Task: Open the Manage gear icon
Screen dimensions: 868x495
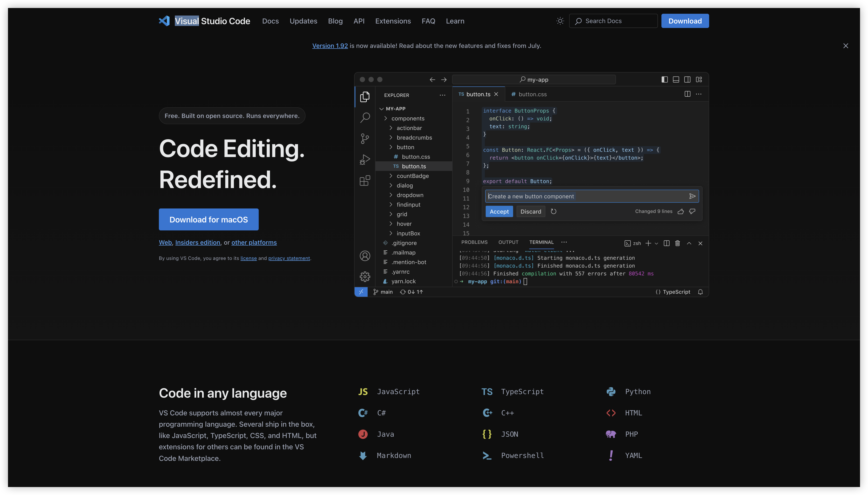Action: click(365, 276)
